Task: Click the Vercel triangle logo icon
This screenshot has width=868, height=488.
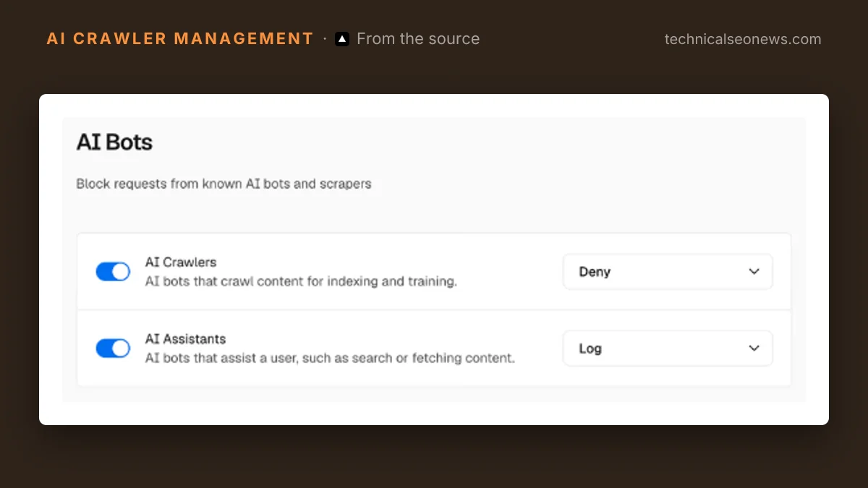Action: coord(342,39)
